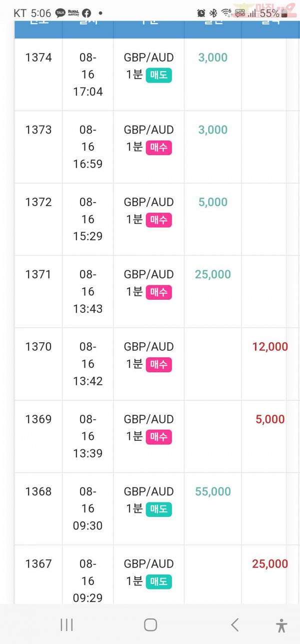Tap the alarm clock status icon
Screen dimensions: 300x644
[x=201, y=14]
